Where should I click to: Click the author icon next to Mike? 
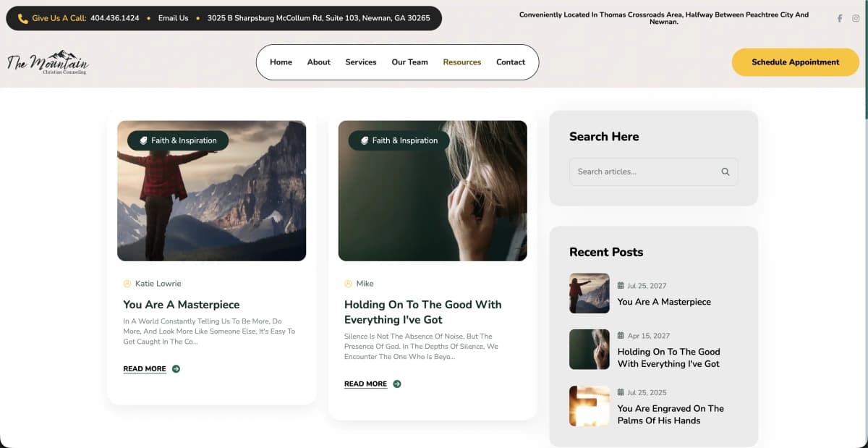pos(348,283)
